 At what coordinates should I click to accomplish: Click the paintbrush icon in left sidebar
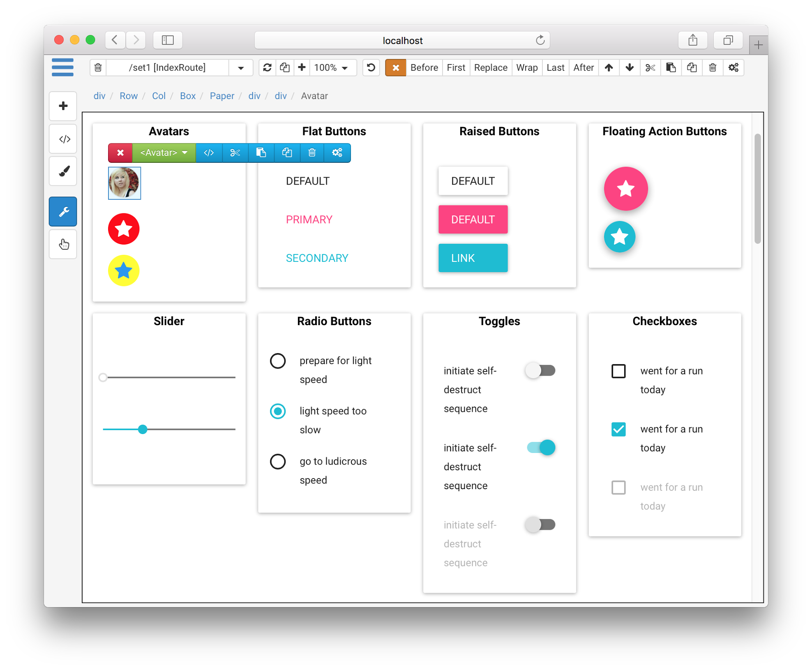63,171
